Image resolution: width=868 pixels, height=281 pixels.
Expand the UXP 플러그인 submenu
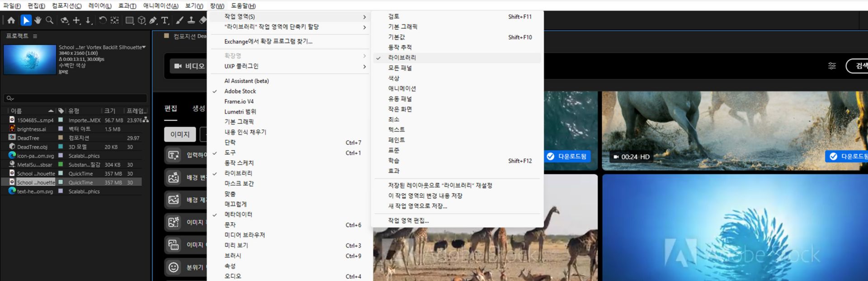pos(288,67)
